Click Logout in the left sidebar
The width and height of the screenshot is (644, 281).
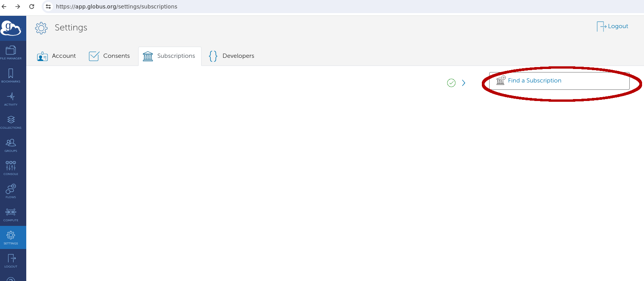click(11, 261)
